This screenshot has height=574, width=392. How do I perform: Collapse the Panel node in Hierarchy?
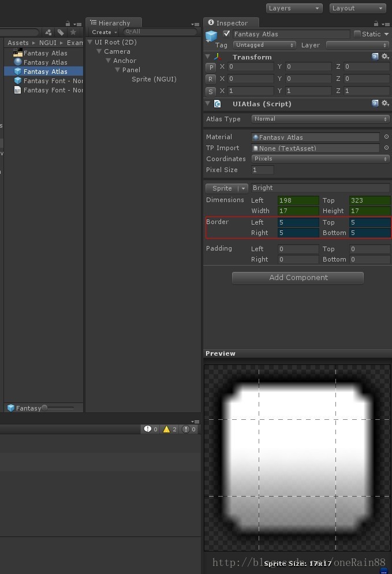point(117,69)
